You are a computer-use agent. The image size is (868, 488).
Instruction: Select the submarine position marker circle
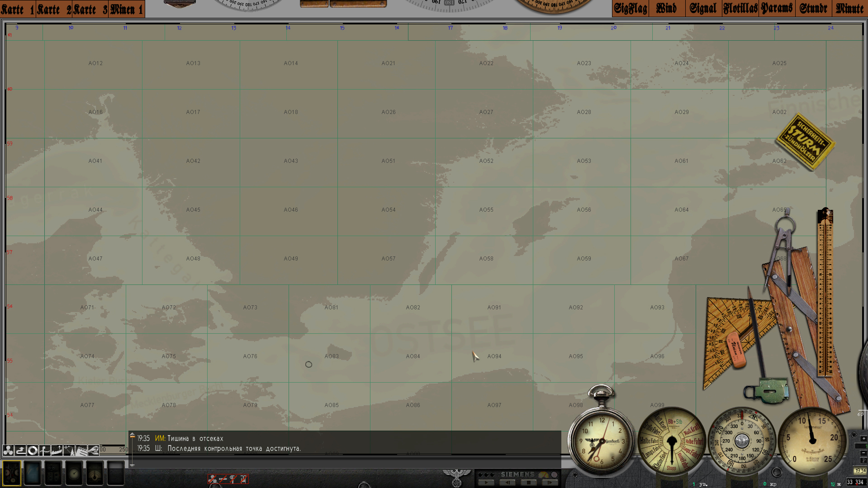pyautogui.click(x=308, y=365)
